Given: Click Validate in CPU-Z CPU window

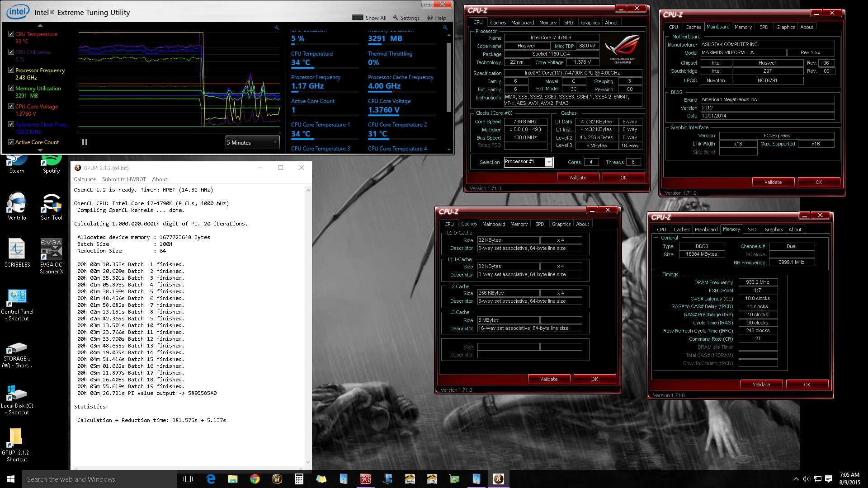Looking at the screenshot, I should point(578,178).
